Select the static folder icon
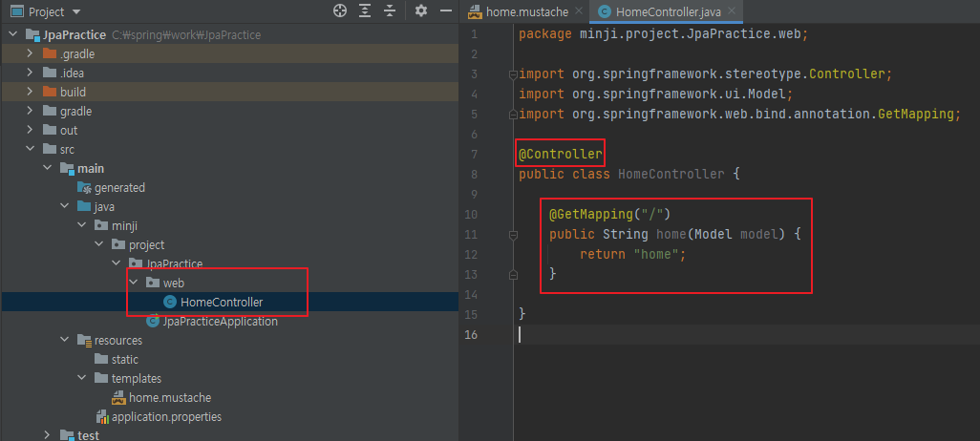The image size is (980, 441). point(102,360)
